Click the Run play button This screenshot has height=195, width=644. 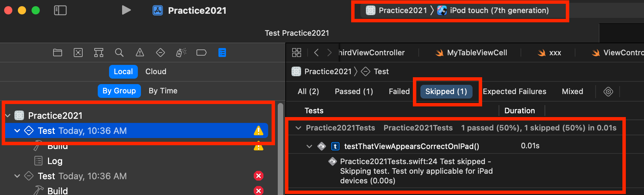(x=126, y=10)
